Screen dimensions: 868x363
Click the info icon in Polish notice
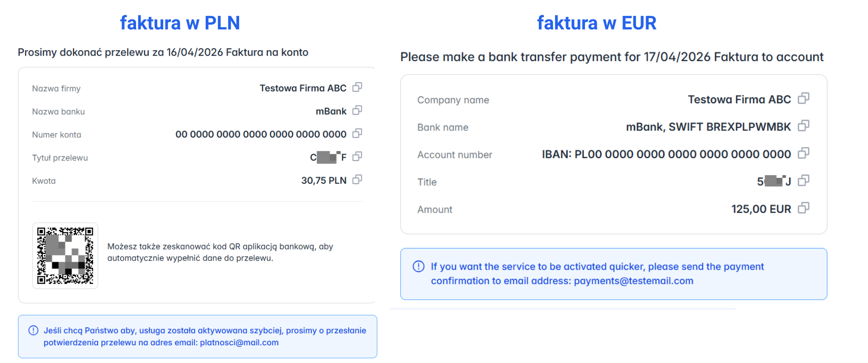(x=33, y=330)
